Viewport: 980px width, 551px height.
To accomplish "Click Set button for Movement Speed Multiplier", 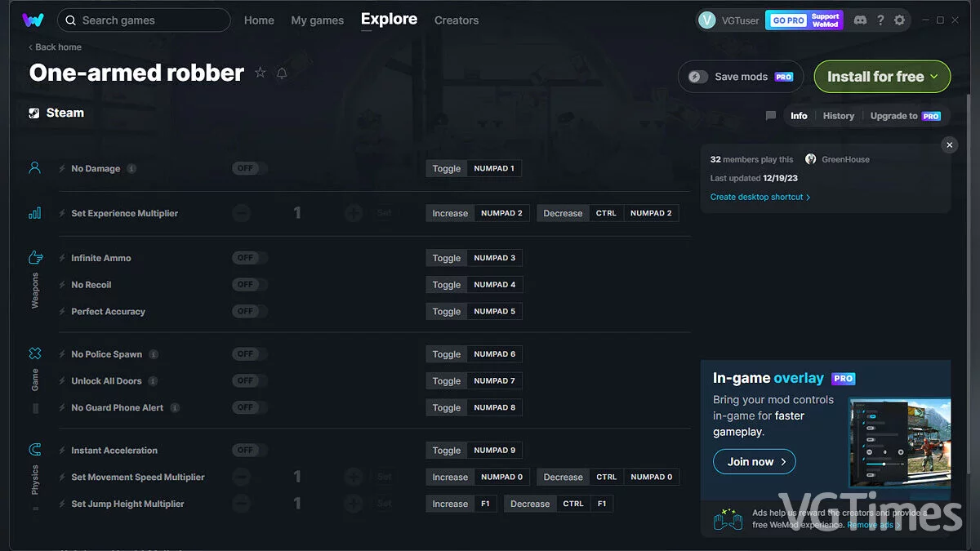I will tap(384, 477).
